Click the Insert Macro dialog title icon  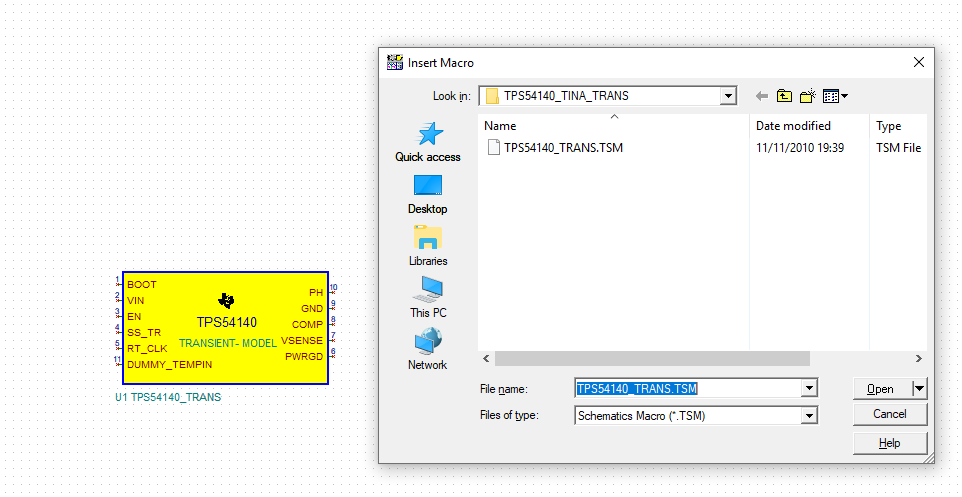tap(394, 63)
